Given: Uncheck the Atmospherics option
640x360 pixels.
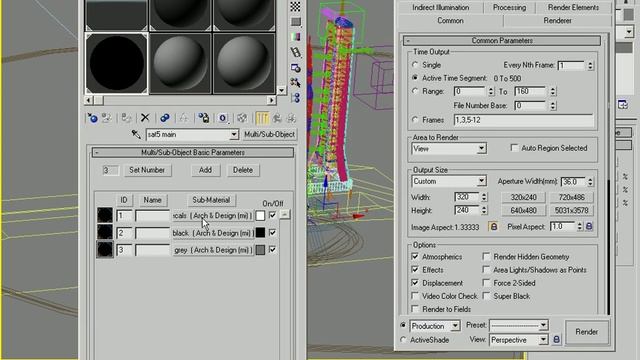Looking at the screenshot, I should tap(415, 256).
